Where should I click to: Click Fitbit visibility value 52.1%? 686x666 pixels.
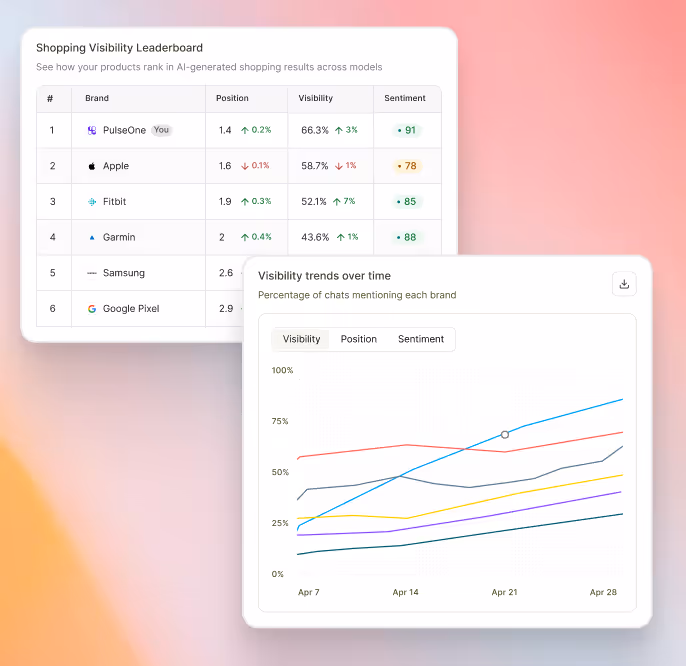coord(314,202)
